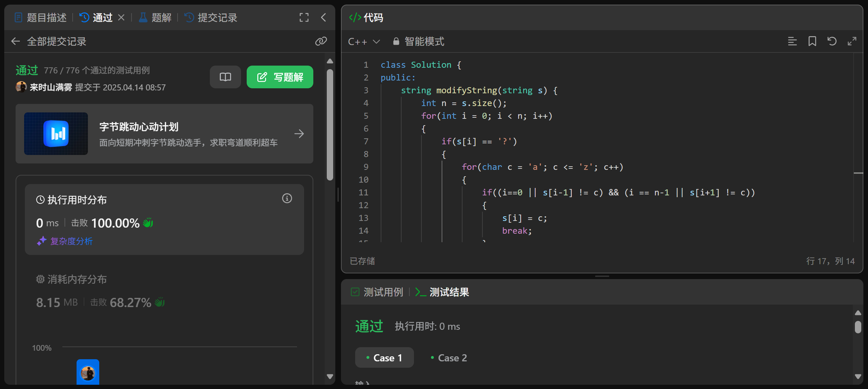Close the 通过 tab

[121, 17]
